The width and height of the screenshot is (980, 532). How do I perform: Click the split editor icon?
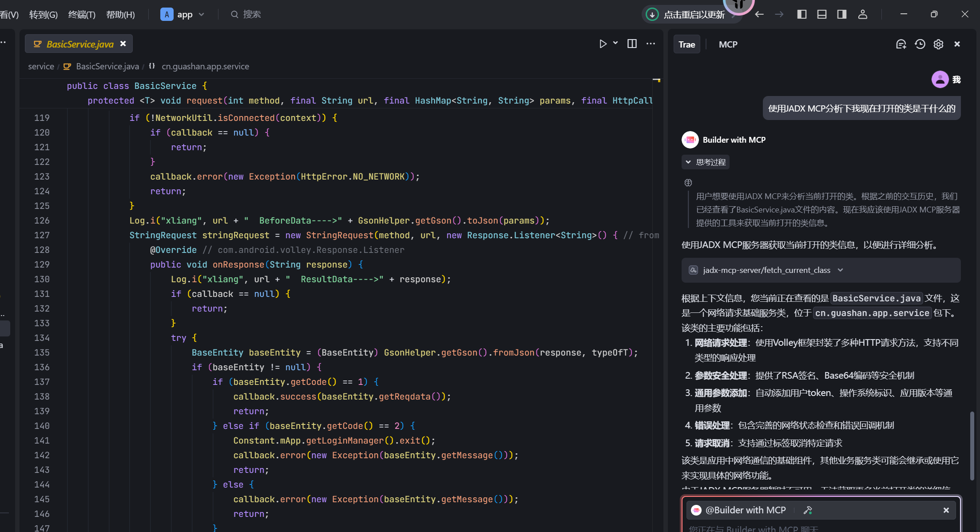(x=632, y=44)
